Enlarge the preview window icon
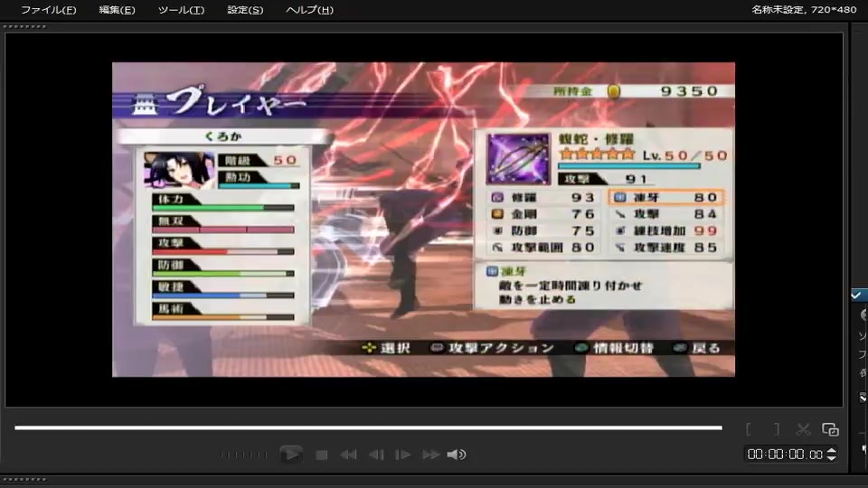Image resolution: width=868 pixels, height=488 pixels. click(x=830, y=429)
